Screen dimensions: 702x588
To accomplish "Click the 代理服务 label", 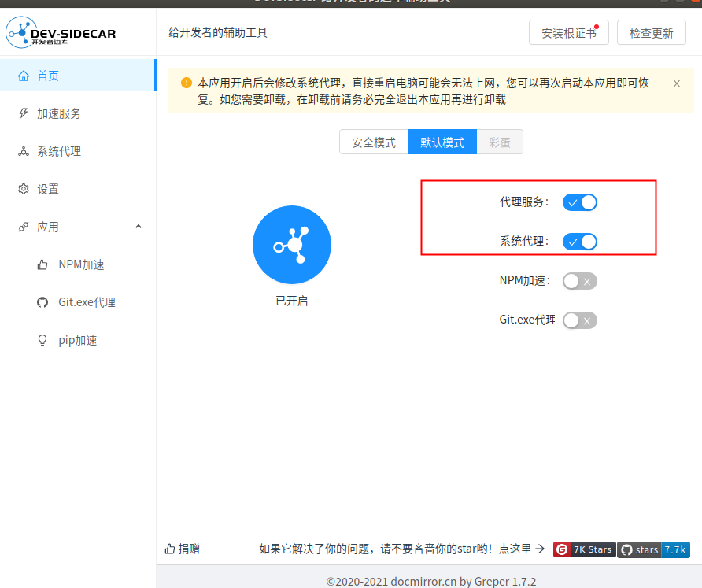I will 524,202.
